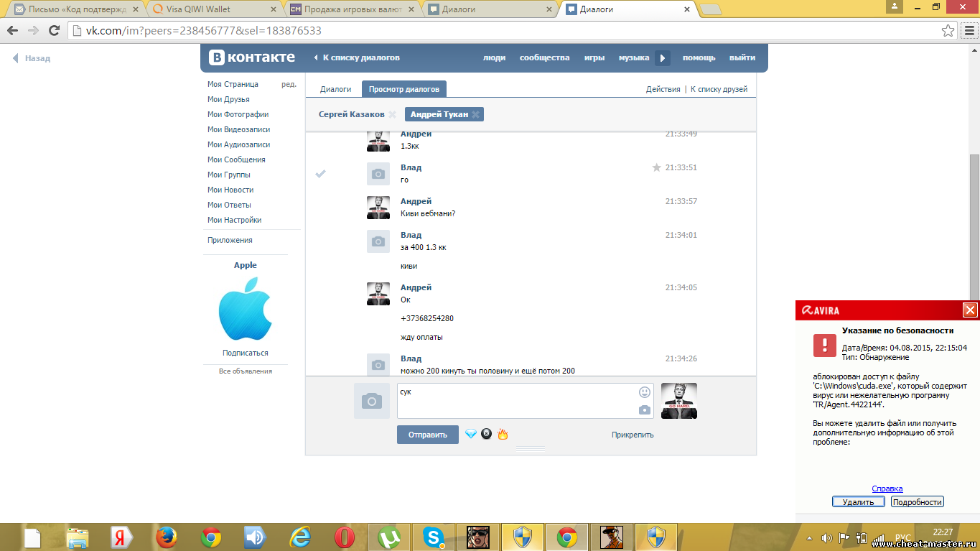The image size is (980, 551).
Task: Click the fire sticker icon
Action: pyautogui.click(x=503, y=434)
